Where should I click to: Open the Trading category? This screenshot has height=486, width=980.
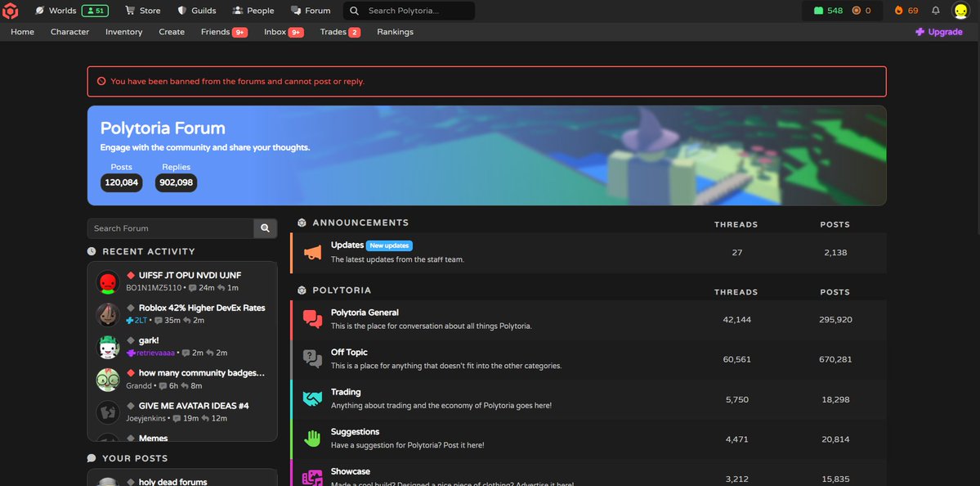(x=346, y=392)
